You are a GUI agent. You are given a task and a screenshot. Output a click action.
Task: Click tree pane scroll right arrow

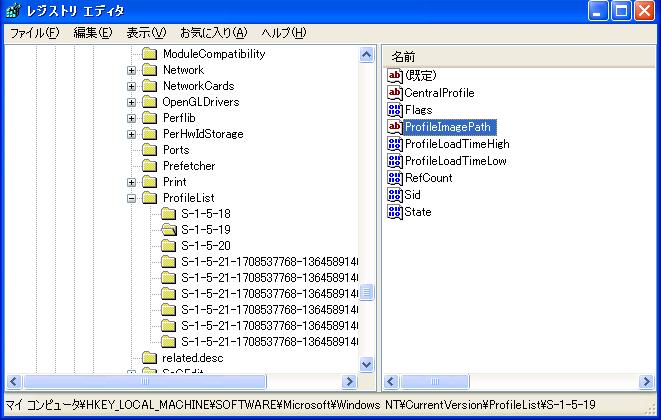tap(349, 382)
